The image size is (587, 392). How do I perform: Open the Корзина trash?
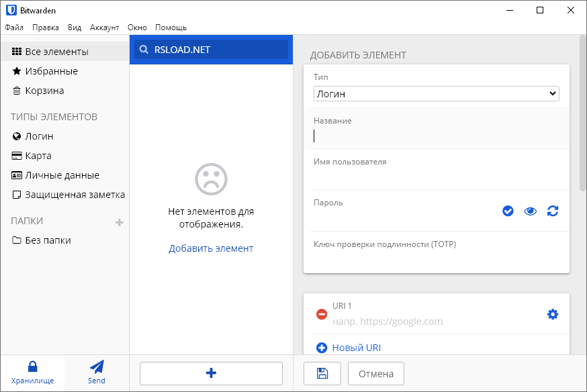point(65,91)
